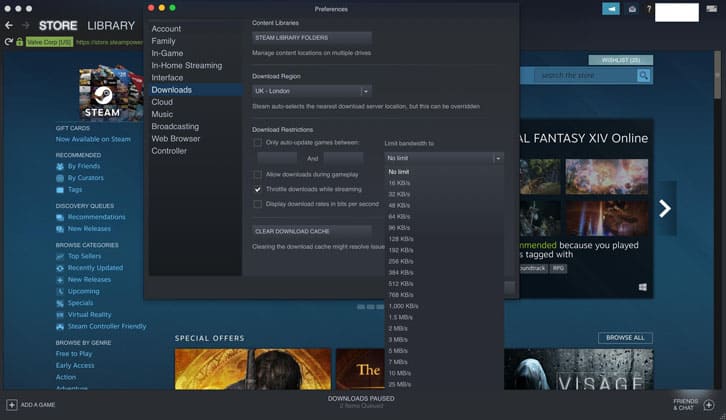The width and height of the screenshot is (726, 420).
Task: Click BROWSE ALL special offers button
Action: (x=625, y=338)
